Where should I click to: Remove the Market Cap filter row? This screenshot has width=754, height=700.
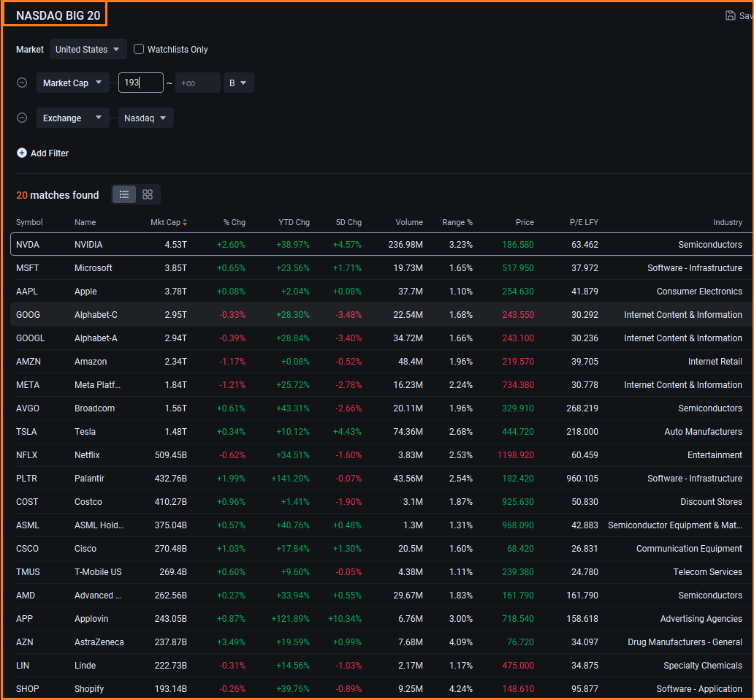click(x=22, y=83)
